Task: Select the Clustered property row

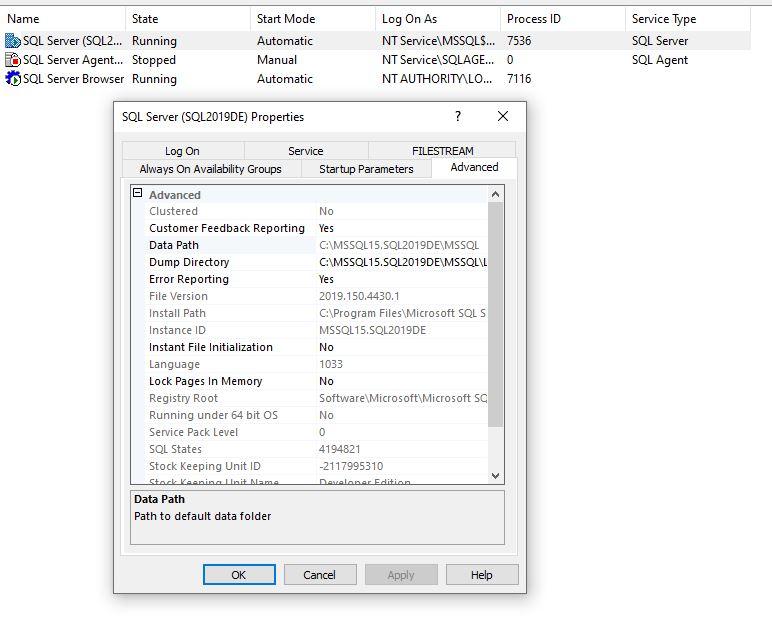Action: [317, 211]
